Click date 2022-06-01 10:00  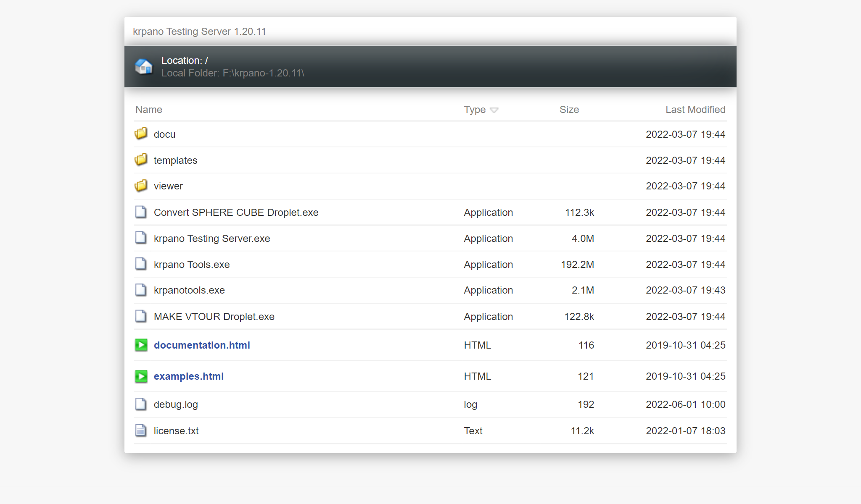click(x=686, y=404)
